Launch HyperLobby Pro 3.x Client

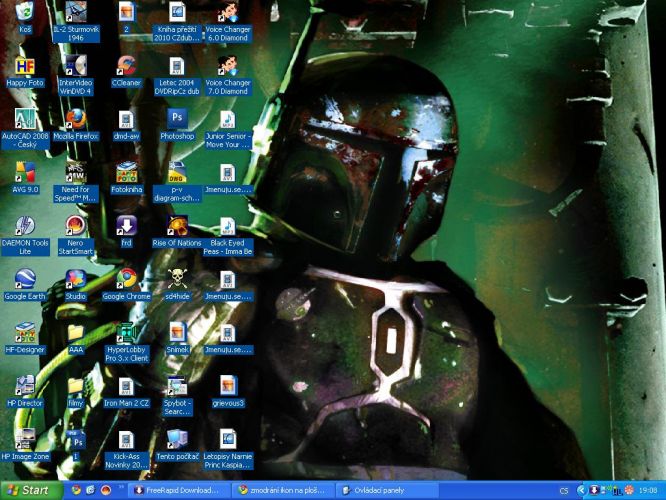click(x=127, y=343)
